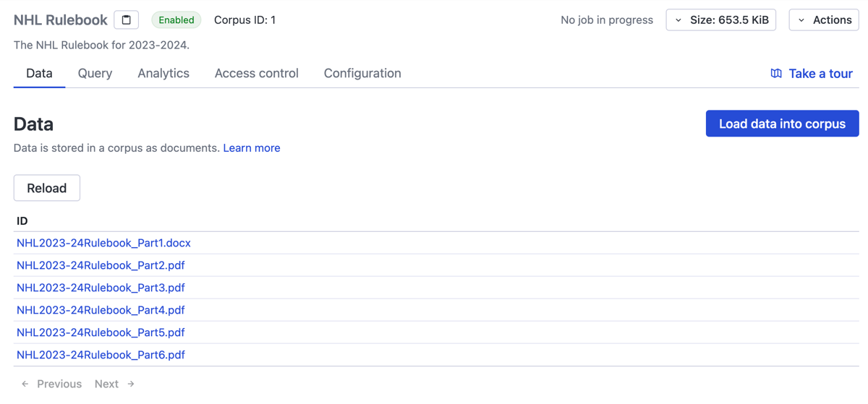The image size is (868, 404).
Task: Click the copy corpus name clipboard icon
Action: [127, 20]
